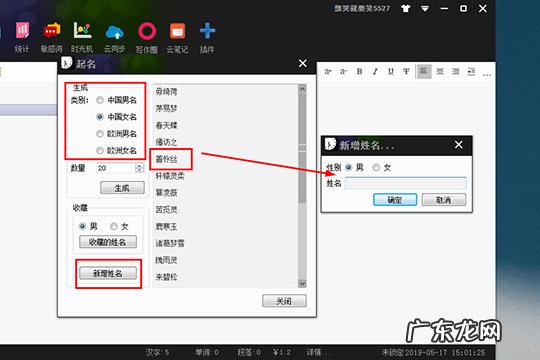The height and width of the screenshot is (360, 540).
Task: Align text right
Action: pos(456,72)
